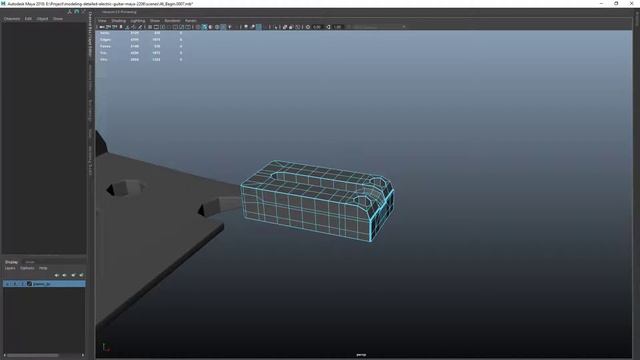Toggle the layer's playback P box
This screenshot has width=640, height=360.
(15, 284)
